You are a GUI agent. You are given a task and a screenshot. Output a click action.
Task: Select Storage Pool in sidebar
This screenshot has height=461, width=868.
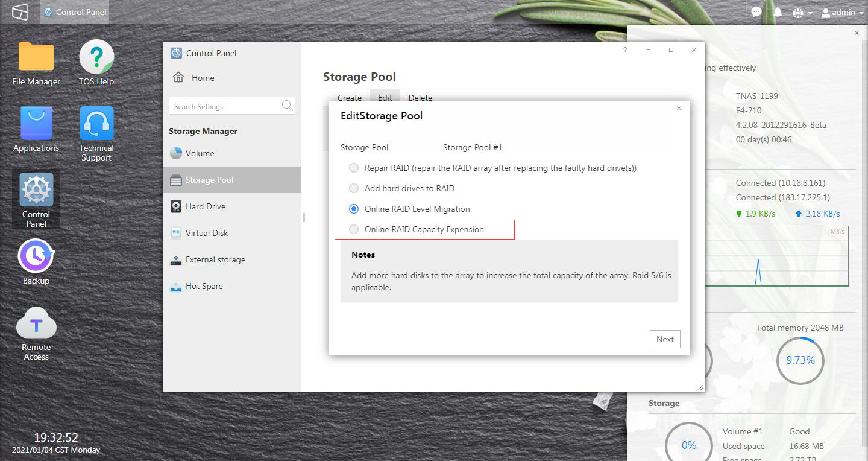(x=232, y=180)
